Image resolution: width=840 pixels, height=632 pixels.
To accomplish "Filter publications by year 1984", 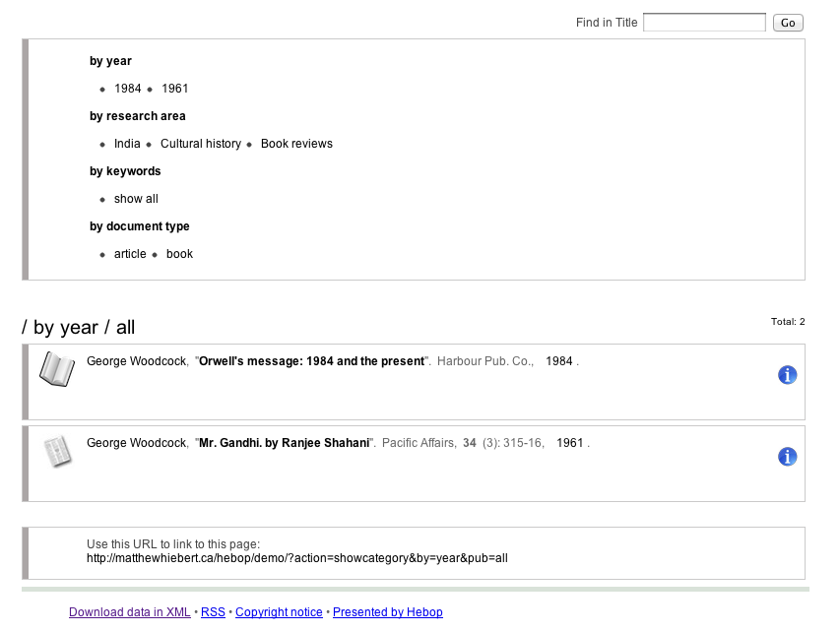I will pos(127,88).
